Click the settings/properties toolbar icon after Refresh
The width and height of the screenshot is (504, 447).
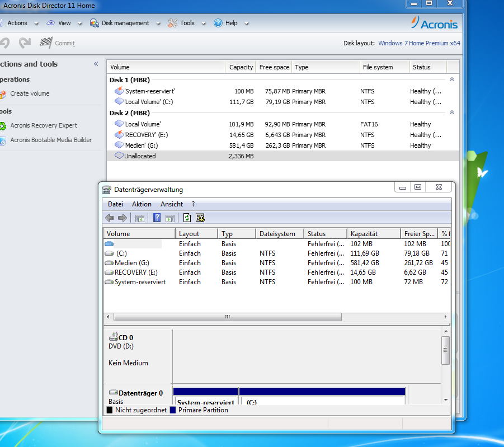pyautogui.click(x=200, y=218)
